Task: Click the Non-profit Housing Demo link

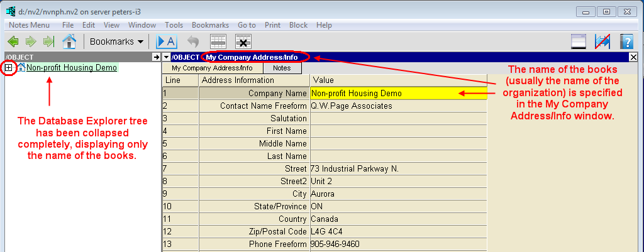Action: [x=71, y=67]
